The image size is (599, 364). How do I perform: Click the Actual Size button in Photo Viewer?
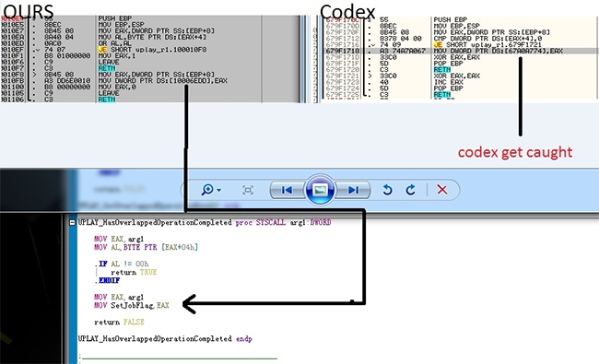(248, 190)
